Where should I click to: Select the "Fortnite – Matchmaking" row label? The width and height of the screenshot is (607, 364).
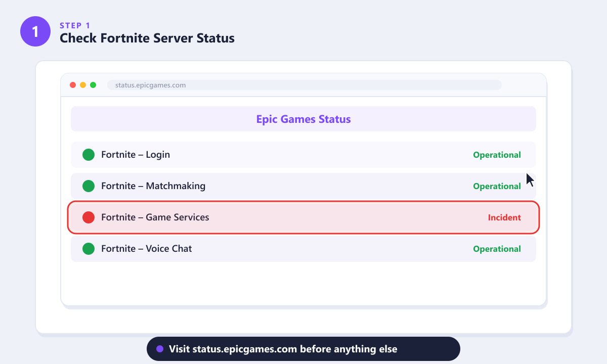153,186
